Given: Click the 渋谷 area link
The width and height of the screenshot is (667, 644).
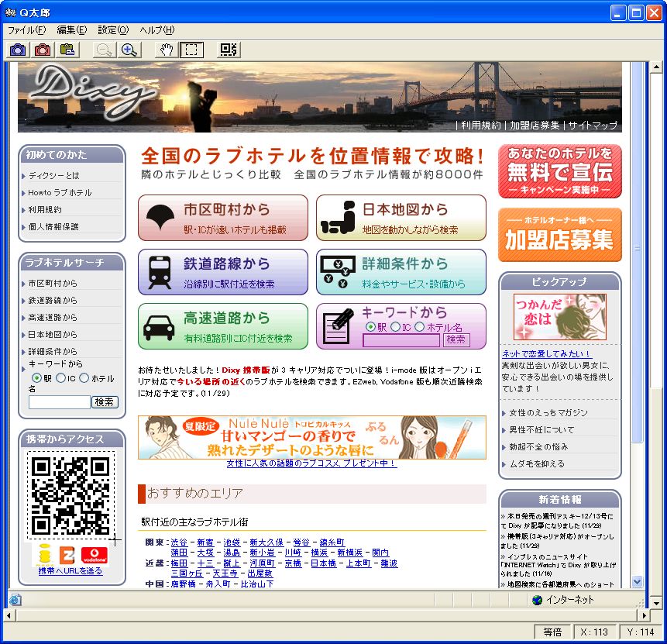Looking at the screenshot, I should tap(179, 542).
